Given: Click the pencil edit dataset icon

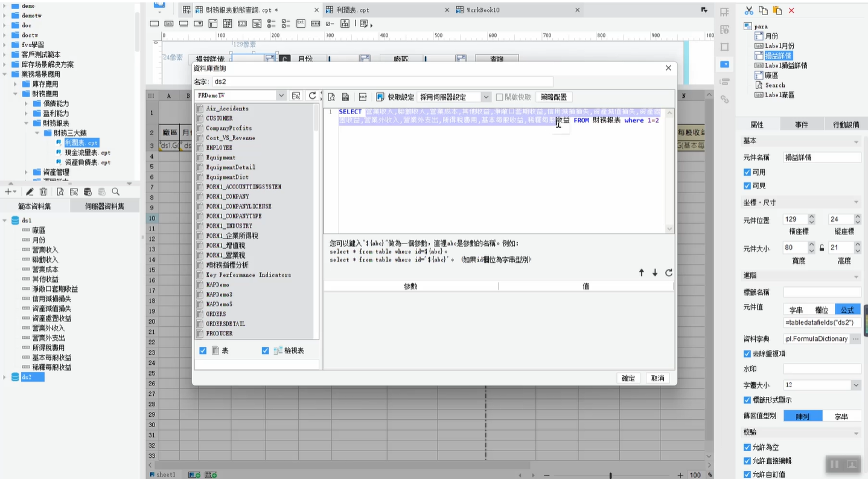Looking at the screenshot, I should coord(29,191).
